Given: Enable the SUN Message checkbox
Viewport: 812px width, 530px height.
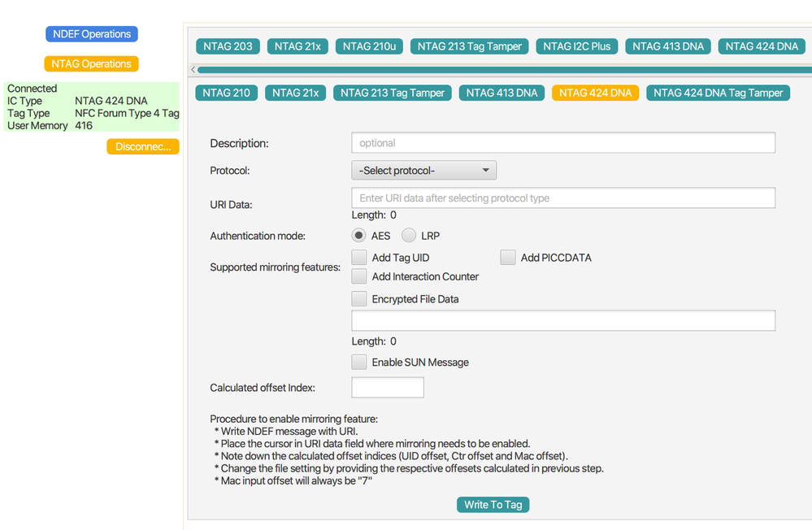Looking at the screenshot, I should coord(359,363).
